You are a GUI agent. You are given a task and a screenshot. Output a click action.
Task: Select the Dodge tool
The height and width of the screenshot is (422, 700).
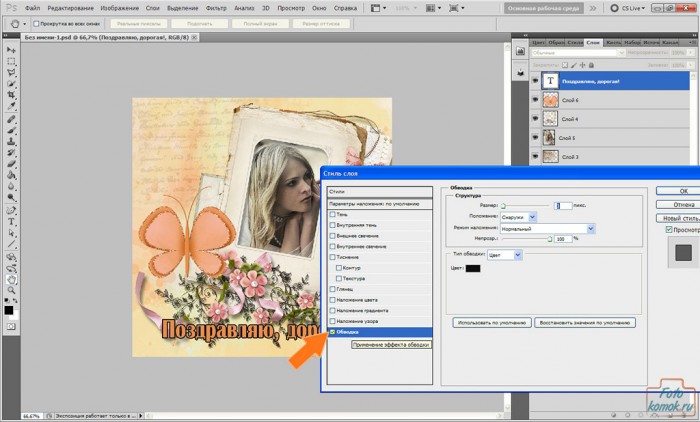click(x=11, y=197)
